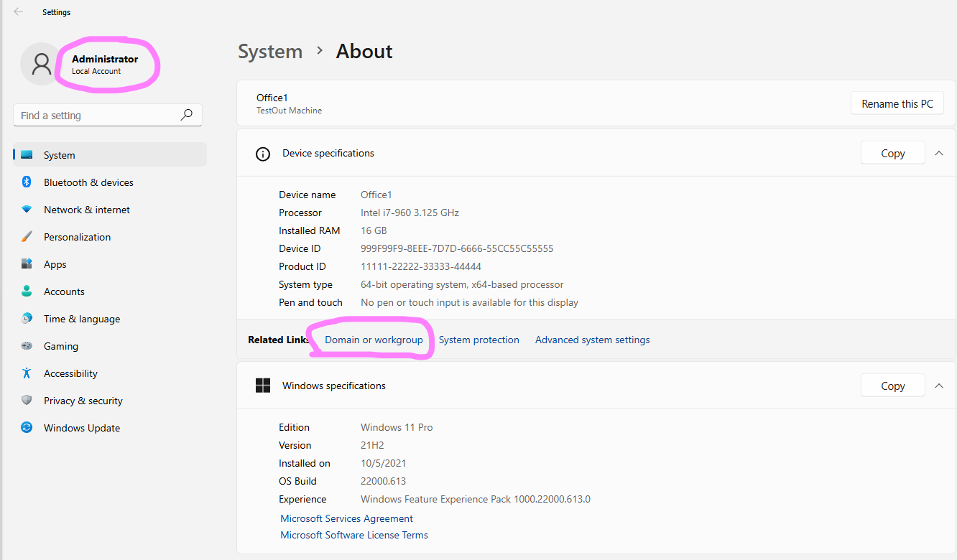Click the Apps icon in sidebar
This screenshot has width=957, height=560.
click(27, 264)
